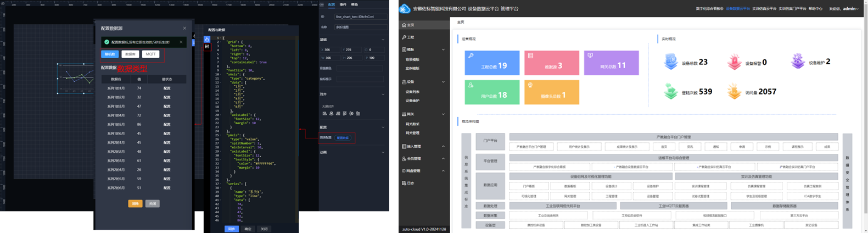Dismiss the green success notification
Image resolution: width=868 pixels, height=233 pixels.
click(181, 42)
